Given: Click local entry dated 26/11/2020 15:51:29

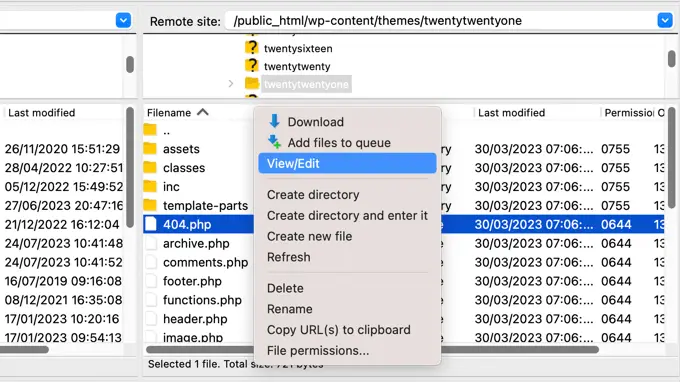Looking at the screenshot, I should coord(62,149).
